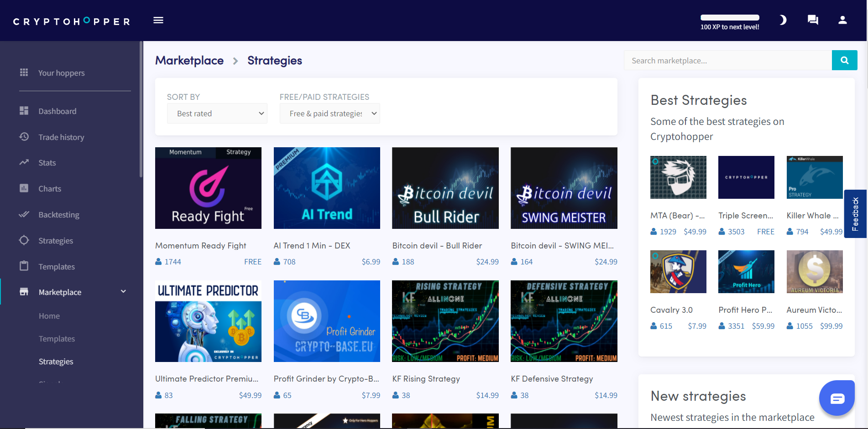This screenshot has height=429, width=868.
Task: Click the marketplace search magnifier button
Action: coord(844,60)
